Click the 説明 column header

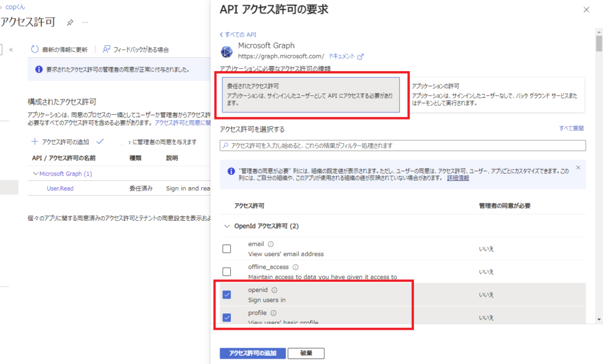(x=172, y=158)
